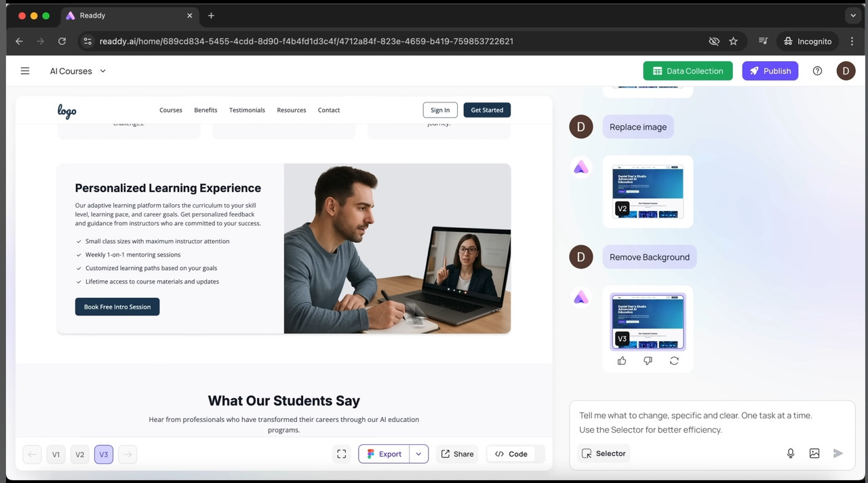The width and height of the screenshot is (868, 483).
Task: Click the logo in the page preview
Action: coord(66,111)
